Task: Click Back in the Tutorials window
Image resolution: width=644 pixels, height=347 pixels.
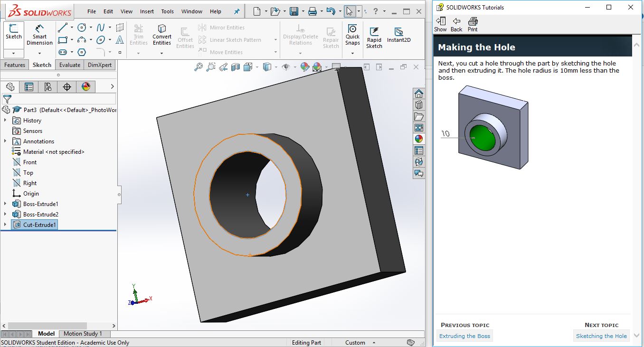Action: click(x=456, y=25)
